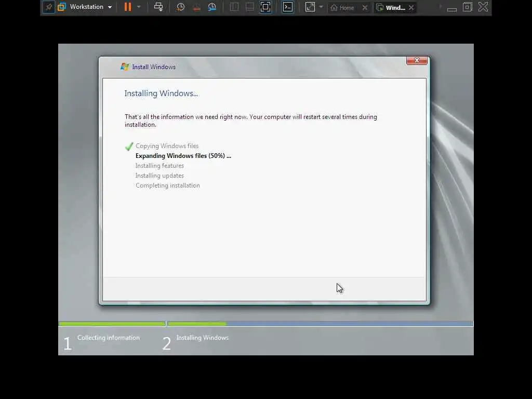Image resolution: width=532 pixels, height=399 pixels.
Task: Click 'Collecting information' stage label
Action: (x=109, y=338)
